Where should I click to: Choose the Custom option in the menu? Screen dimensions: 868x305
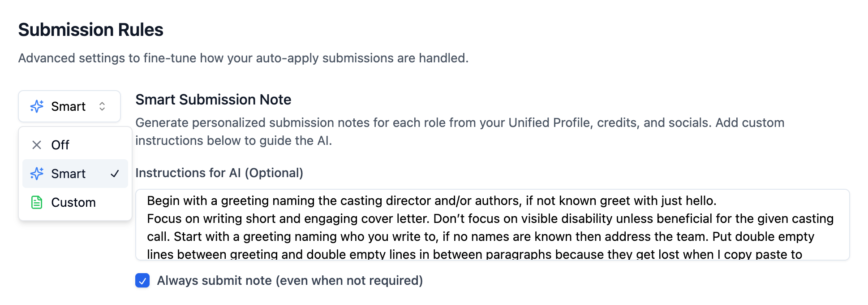tap(75, 202)
